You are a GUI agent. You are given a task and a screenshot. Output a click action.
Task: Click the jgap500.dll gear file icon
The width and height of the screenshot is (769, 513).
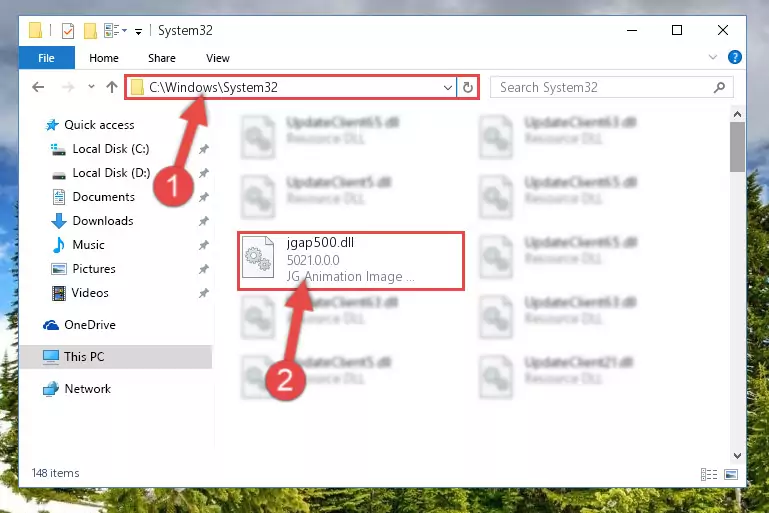tap(258, 257)
